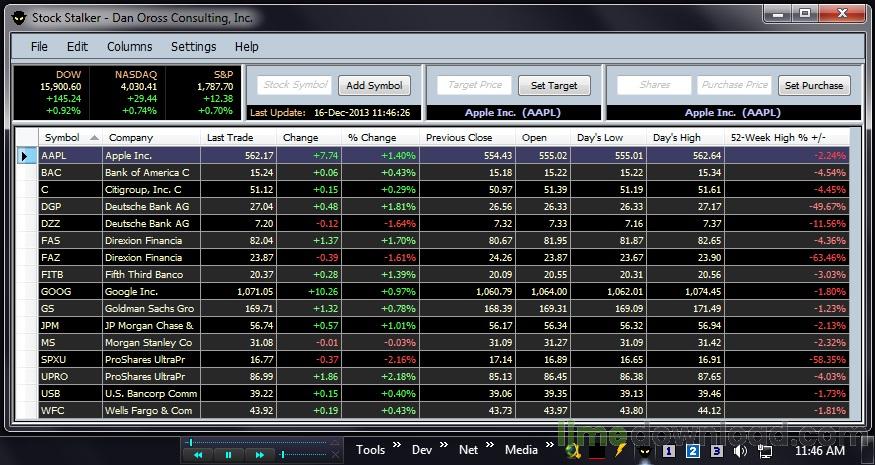Click the taskbar clock showing 11:46 AM
Image resolution: width=875 pixels, height=465 pixels.
[819, 450]
